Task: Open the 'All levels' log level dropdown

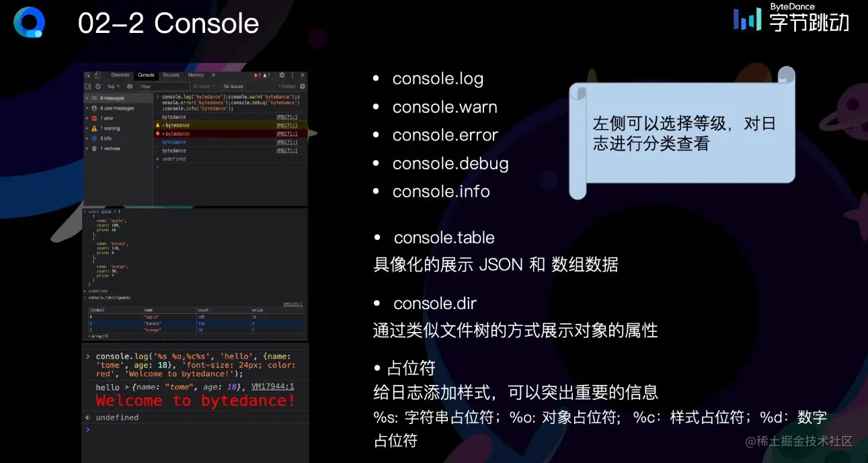Action: [x=204, y=86]
